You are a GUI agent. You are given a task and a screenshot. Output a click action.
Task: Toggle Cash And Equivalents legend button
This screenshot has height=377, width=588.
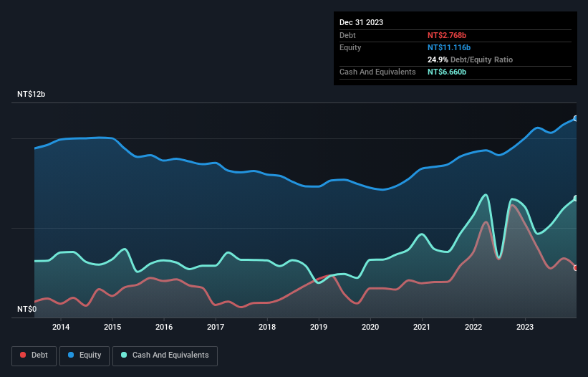click(x=165, y=355)
